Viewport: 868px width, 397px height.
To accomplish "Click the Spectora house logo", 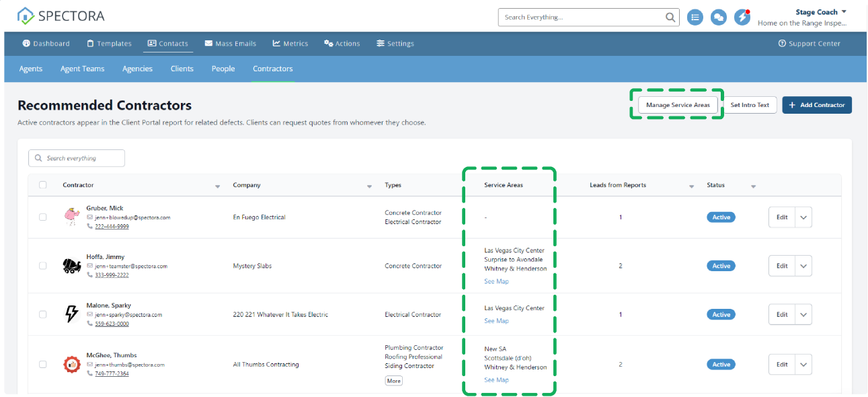I will tap(26, 15).
